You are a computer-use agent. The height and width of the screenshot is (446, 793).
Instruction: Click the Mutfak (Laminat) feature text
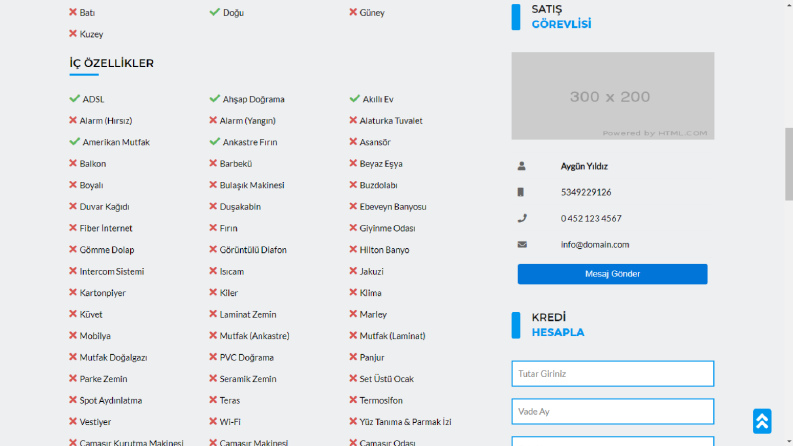[392, 336]
